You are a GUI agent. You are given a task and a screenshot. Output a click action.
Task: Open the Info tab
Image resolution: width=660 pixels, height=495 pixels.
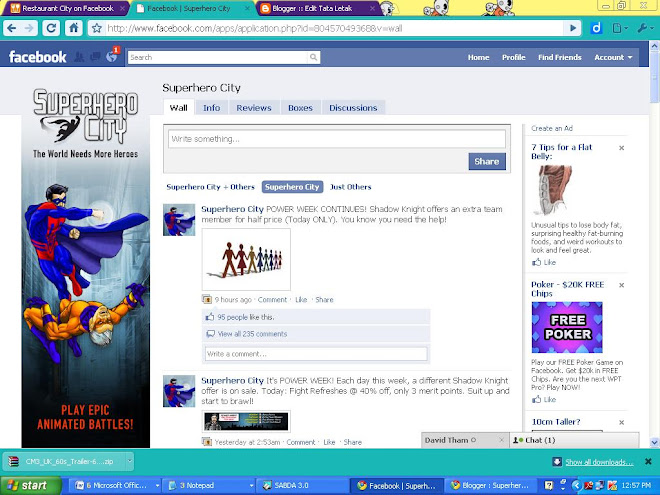211,108
